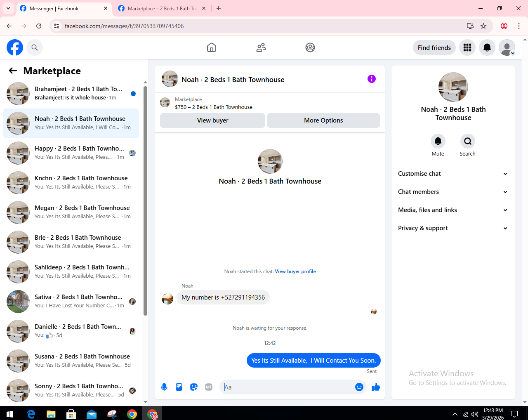Expand Media, files and links section
Screen dimensions: 528x420
(453, 210)
